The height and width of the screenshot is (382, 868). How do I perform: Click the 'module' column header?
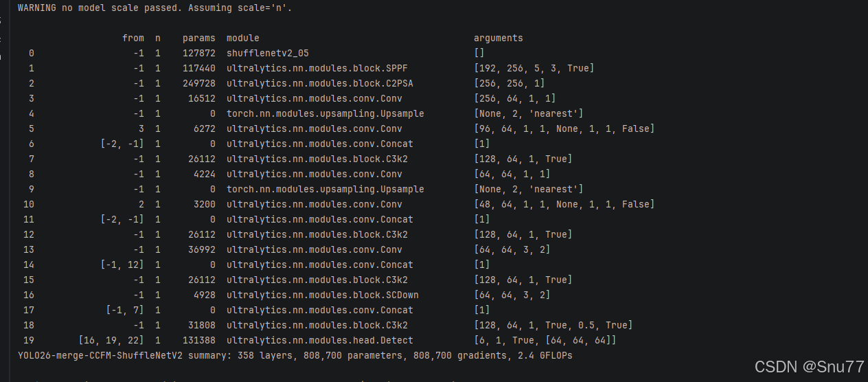pyautogui.click(x=243, y=38)
